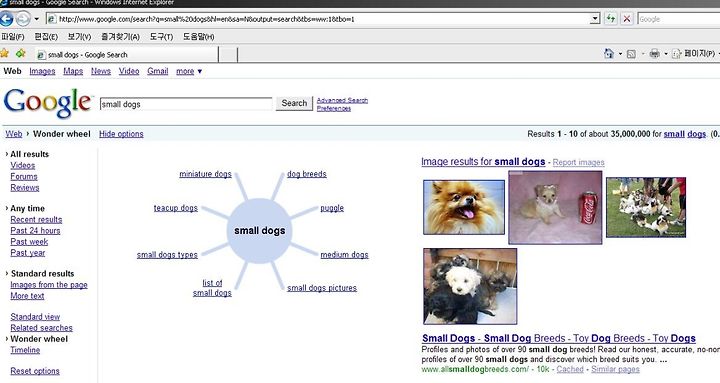This screenshot has height=383, width=720.
Task: Open the Timeline view
Action: (25, 350)
